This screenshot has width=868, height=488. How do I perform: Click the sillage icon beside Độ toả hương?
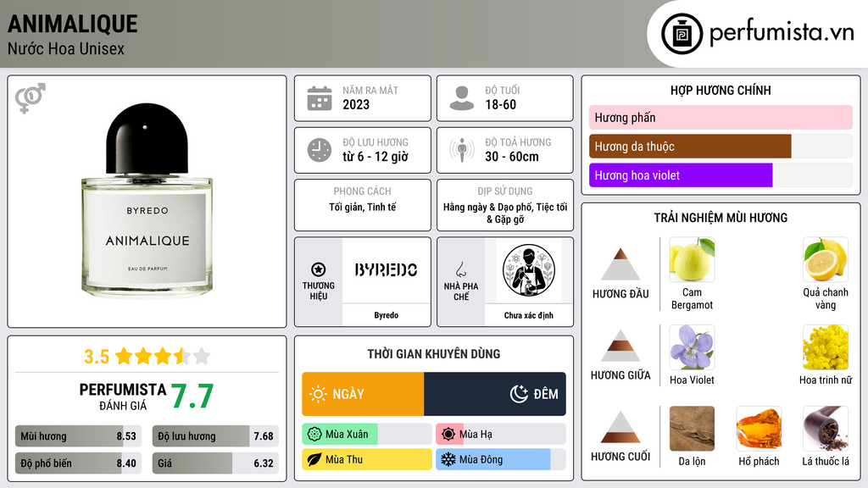point(462,150)
